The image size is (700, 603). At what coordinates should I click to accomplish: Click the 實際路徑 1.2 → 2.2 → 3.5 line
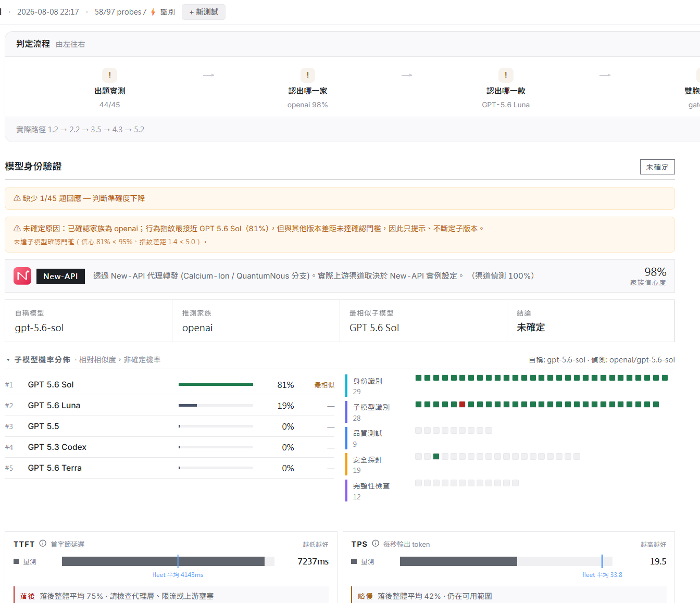click(80, 130)
